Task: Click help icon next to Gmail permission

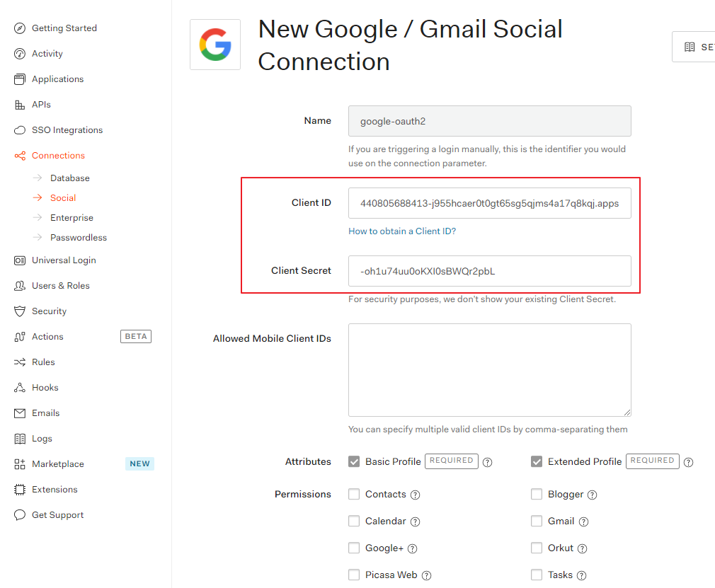Action: 583,522
